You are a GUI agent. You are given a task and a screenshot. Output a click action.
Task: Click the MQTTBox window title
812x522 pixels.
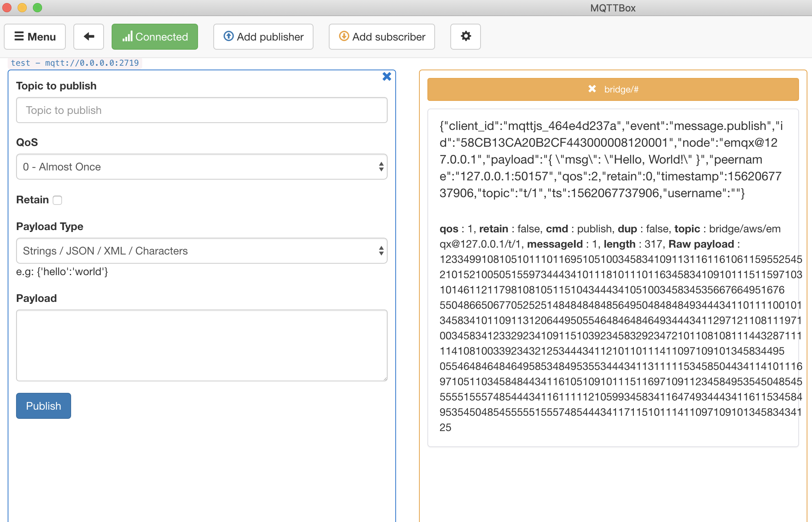[x=613, y=8]
